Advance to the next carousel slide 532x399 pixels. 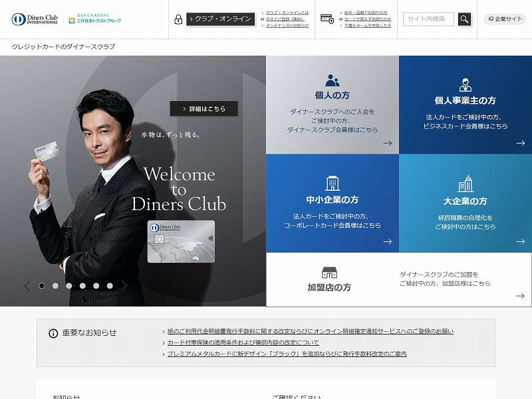pos(124,286)
